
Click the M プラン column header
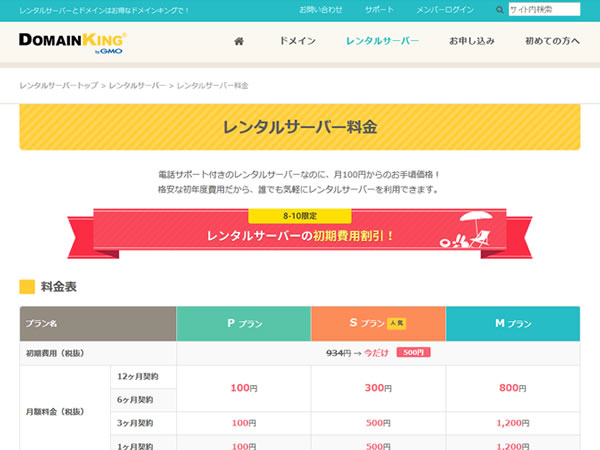(513, 323)
